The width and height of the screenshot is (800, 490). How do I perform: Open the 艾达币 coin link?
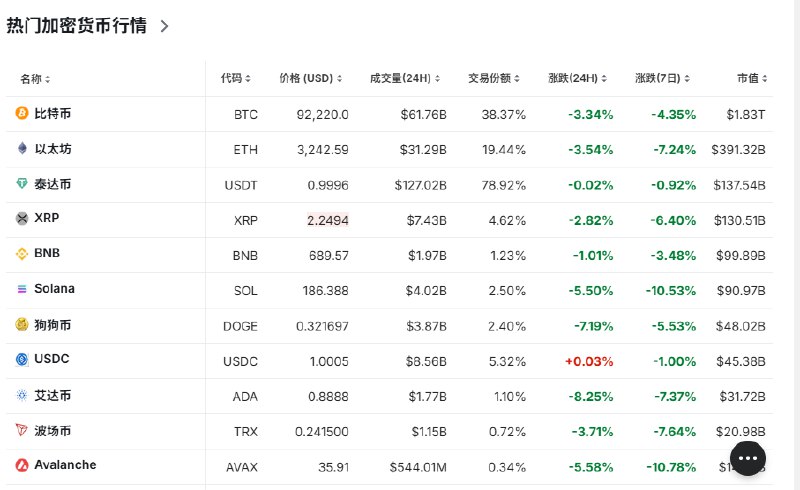(53, 396)
